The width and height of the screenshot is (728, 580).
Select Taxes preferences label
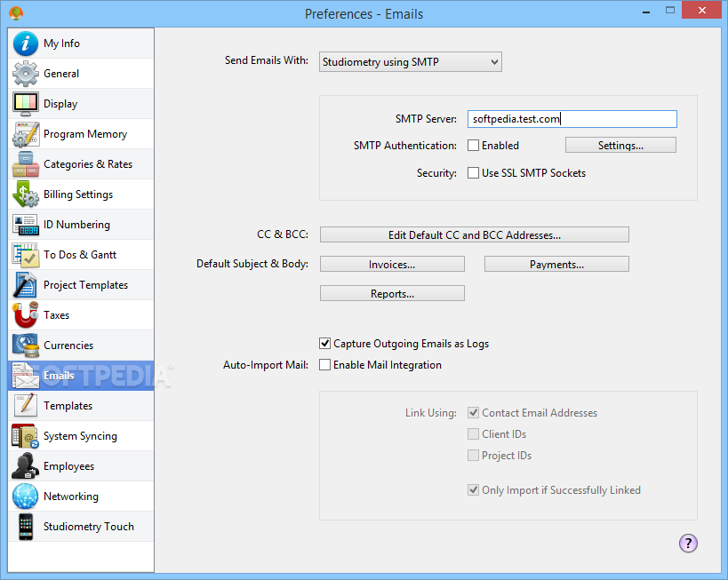point(56,315)
